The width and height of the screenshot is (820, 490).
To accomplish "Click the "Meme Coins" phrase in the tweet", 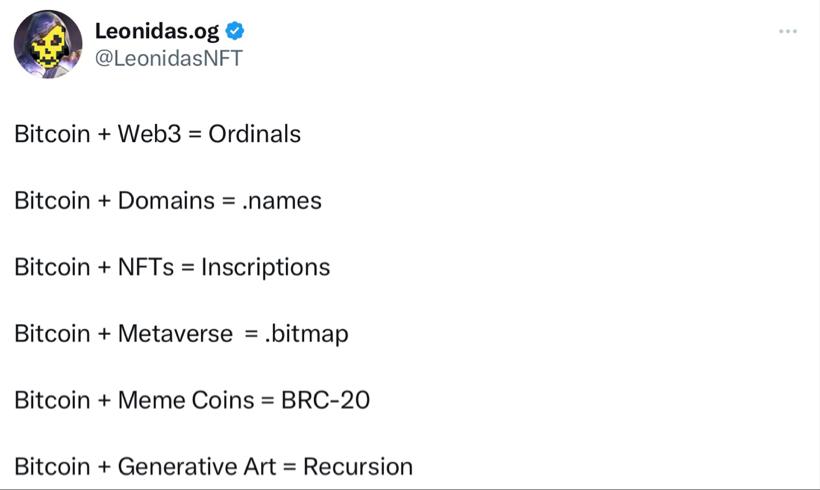I will coord(186,401).
